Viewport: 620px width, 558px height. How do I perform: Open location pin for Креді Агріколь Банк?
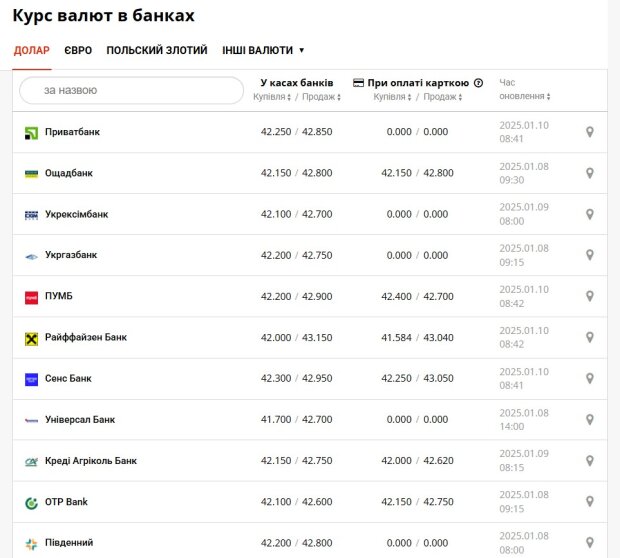[x=590, y=461]
